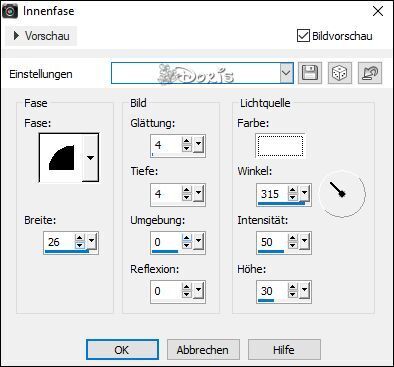The image size is (394, 367).
Task: Open the Fase bevel shape dropdown
Action: click(x=90, y=157)
